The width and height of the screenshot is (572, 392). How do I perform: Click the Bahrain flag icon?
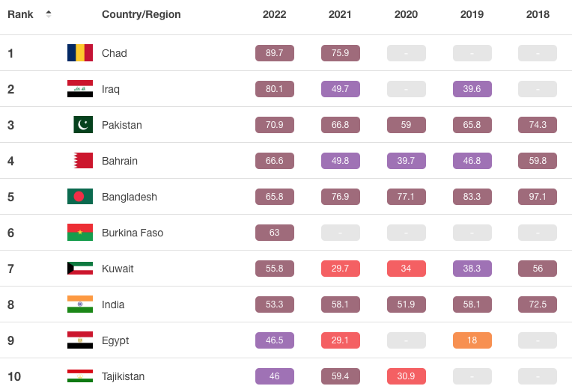pos(83,161)
